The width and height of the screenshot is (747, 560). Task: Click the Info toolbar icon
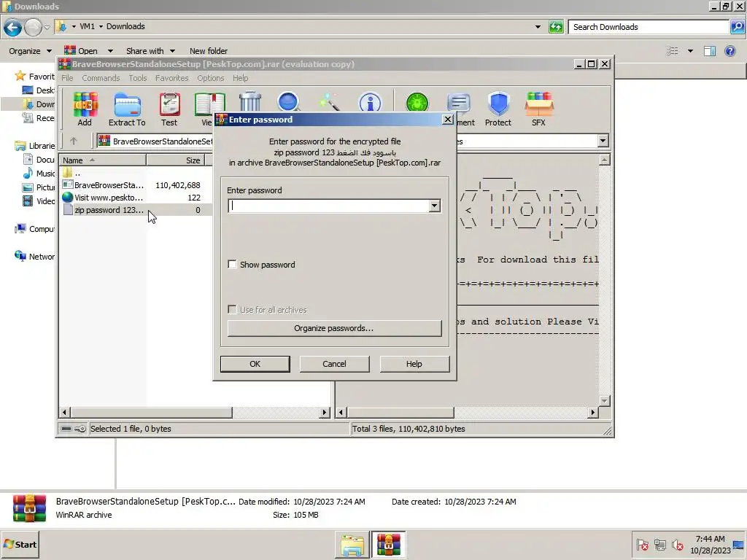(x=370, y=102)
